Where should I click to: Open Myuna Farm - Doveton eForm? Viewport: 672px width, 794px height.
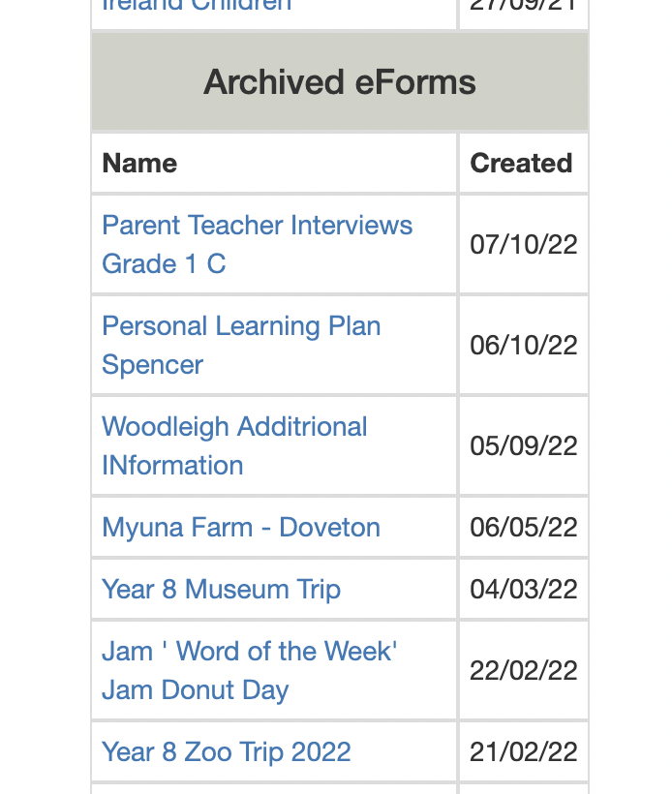241,528
